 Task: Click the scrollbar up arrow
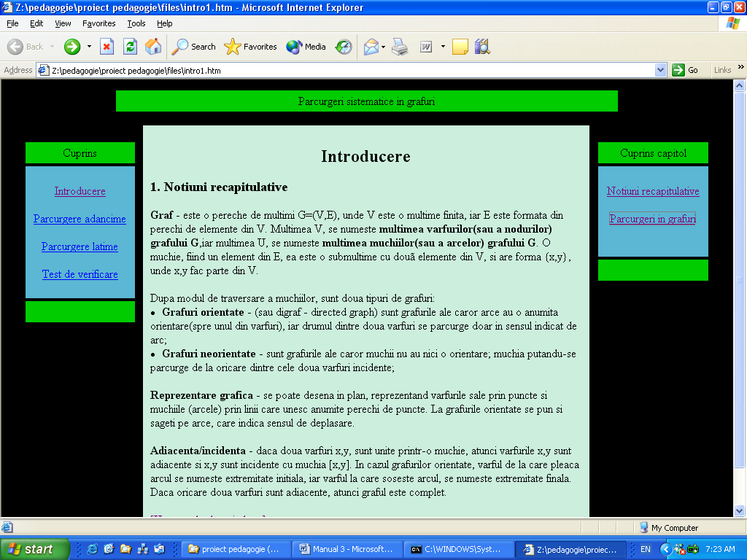click(x=739, y=86)
